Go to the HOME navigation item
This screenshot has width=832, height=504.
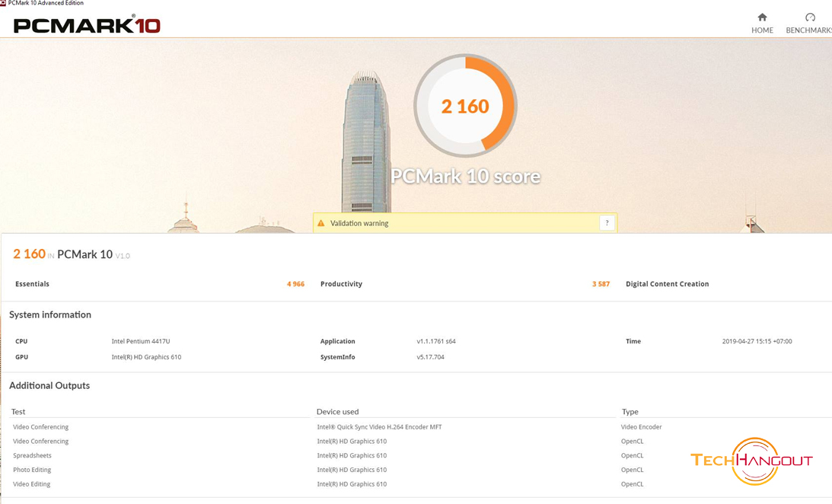click(x=762, y=24)
